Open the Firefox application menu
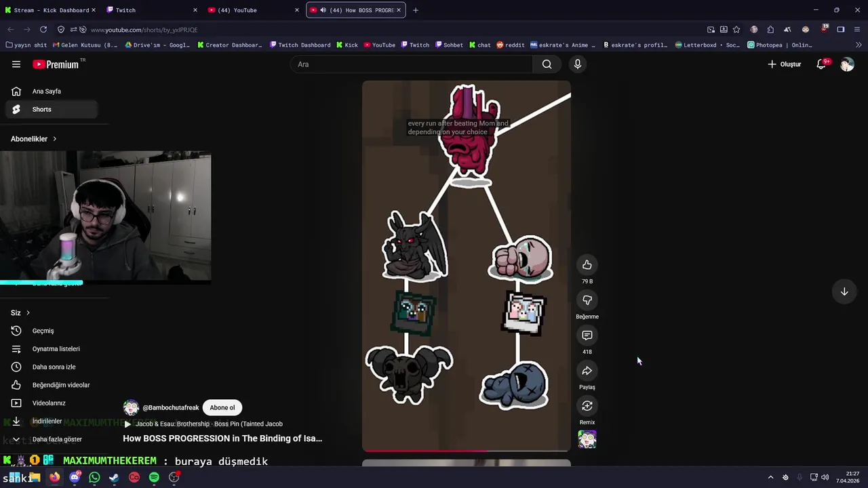868x488 pixels. point(857,30)
